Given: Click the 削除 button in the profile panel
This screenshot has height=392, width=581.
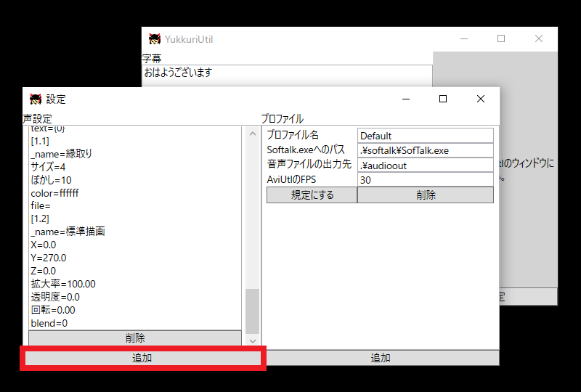Looking at the screenshot, I should click(426, 195).
